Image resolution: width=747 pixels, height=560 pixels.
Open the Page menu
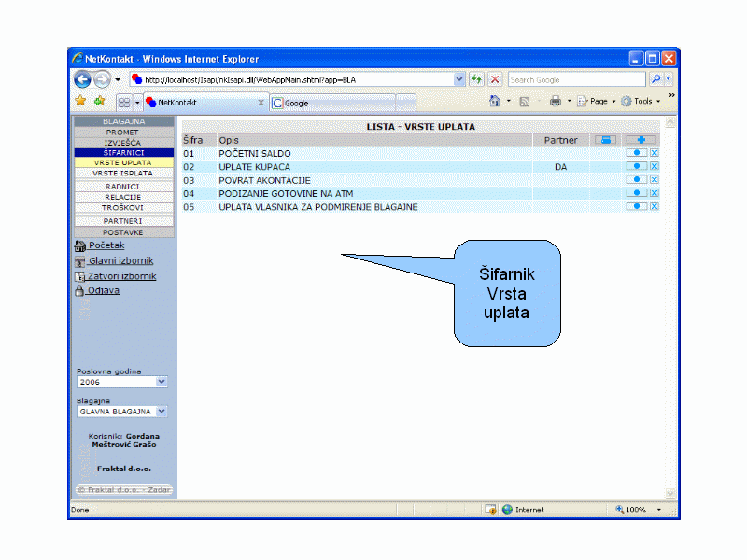pyautogui.click(x=597, y=101)
